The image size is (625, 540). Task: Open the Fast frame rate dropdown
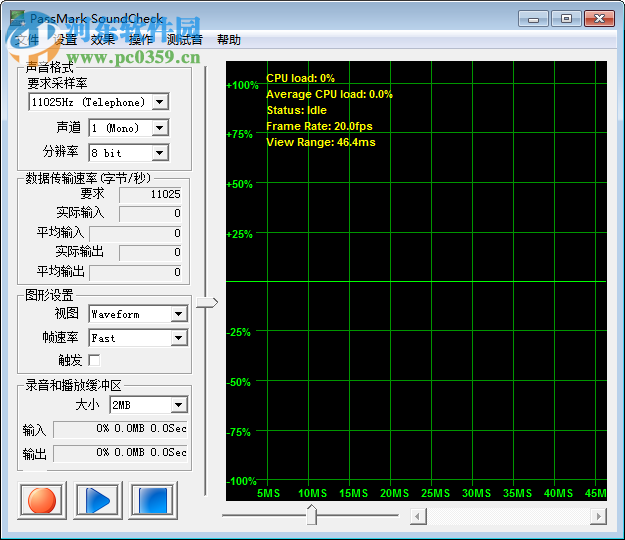pos(178,338)
